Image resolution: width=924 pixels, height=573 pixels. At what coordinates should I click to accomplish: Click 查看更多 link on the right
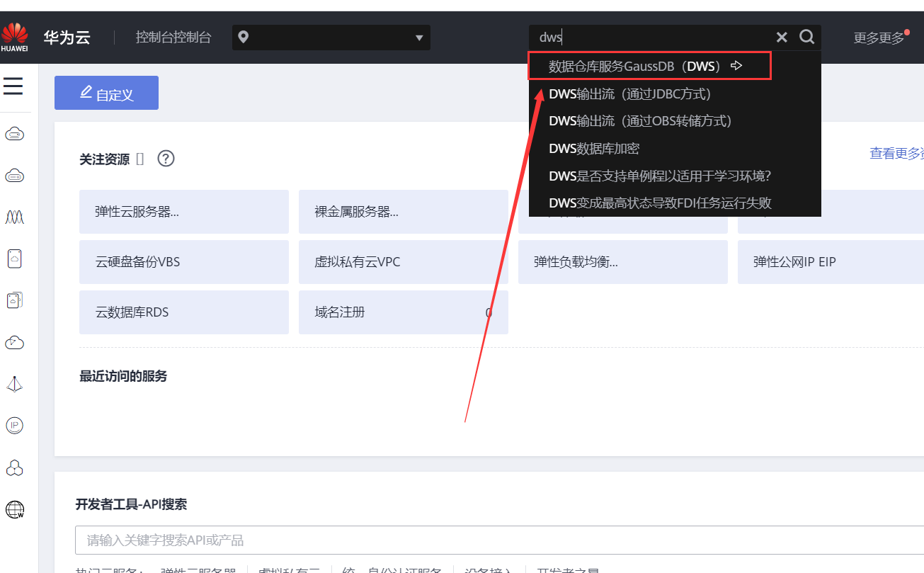click(896, 153)
